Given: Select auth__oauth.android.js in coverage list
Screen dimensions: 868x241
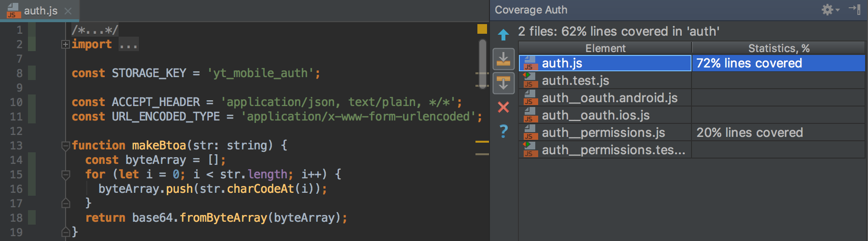Looking at the screenshot, I should coord(692,98).
